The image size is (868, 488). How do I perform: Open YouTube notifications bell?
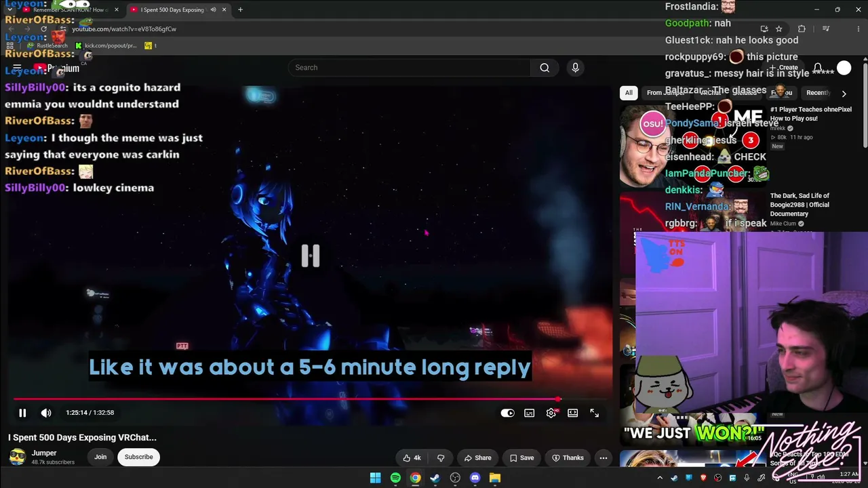[x=818, y=68]
